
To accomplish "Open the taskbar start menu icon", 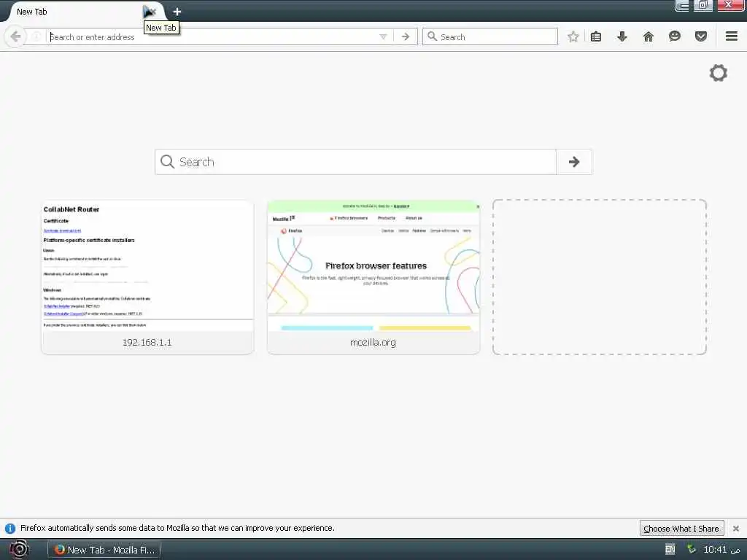I will pyautogui.click(x=19, y=550).
